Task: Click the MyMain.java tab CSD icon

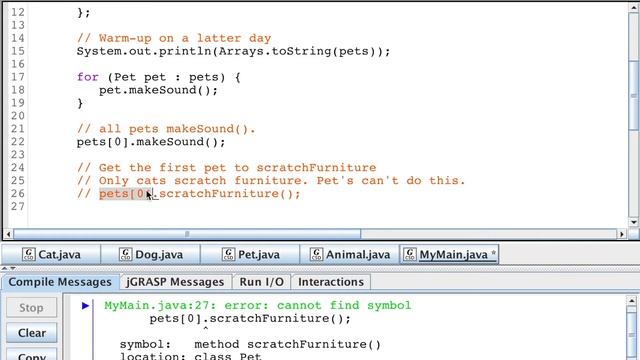Action: pos(410,254)
